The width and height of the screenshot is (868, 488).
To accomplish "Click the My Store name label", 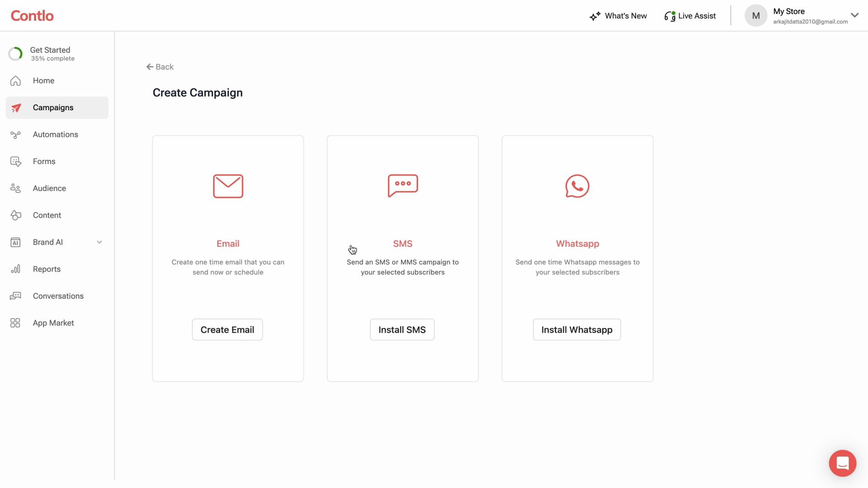I will (789, 12).
